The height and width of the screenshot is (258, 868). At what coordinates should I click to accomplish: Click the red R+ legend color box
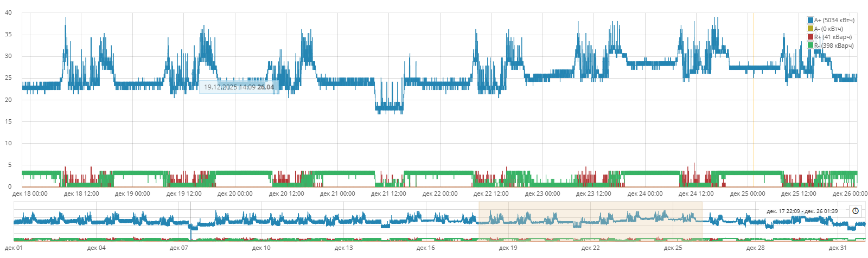click(x=810, y=37)
